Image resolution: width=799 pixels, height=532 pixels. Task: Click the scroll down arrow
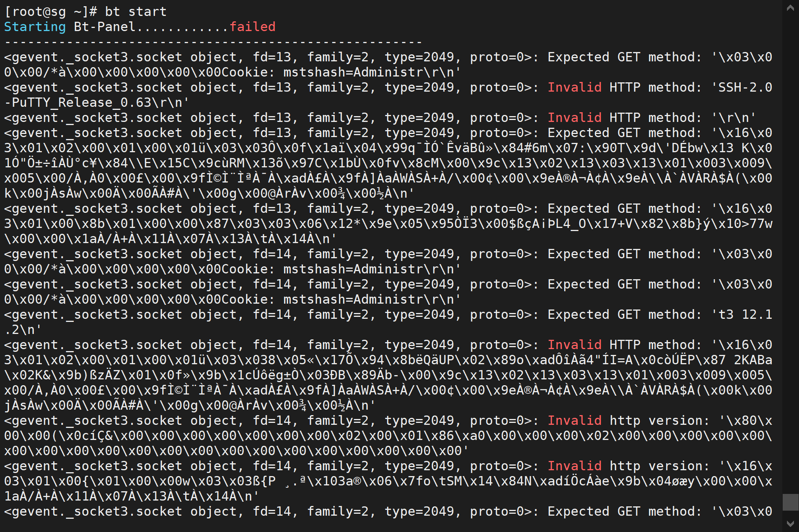(790, 523)
